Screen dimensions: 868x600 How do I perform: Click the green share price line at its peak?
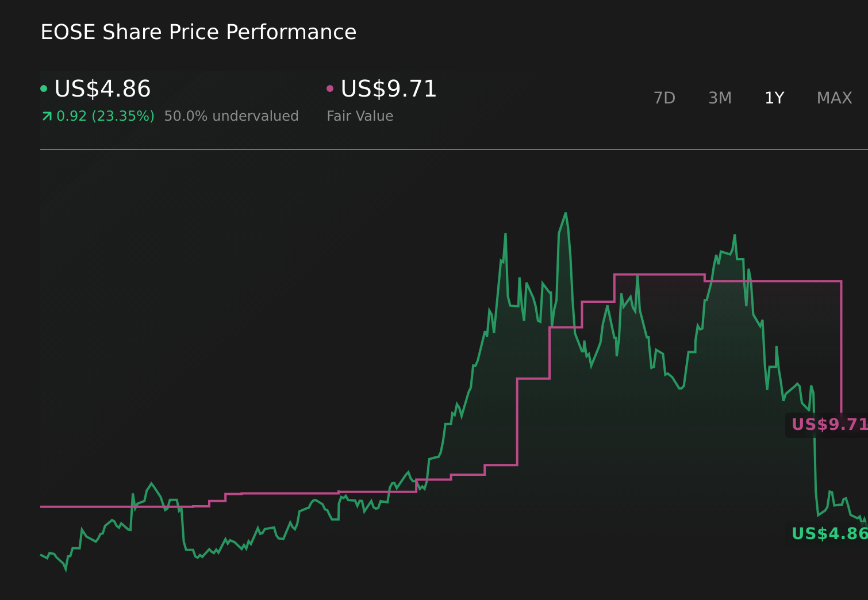click(x=565, y=214)
